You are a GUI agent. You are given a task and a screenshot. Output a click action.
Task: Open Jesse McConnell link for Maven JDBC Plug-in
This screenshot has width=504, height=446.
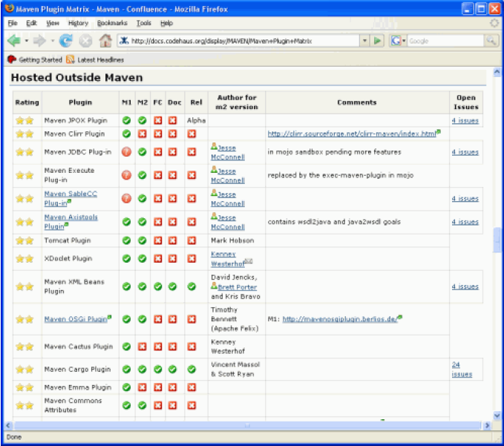pos(228,152)
